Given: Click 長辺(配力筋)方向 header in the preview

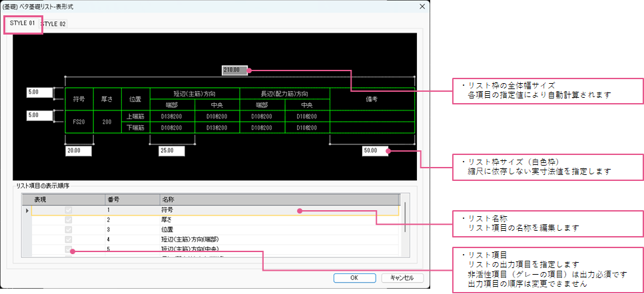Looking at the screenshot, I should (284, 93).
